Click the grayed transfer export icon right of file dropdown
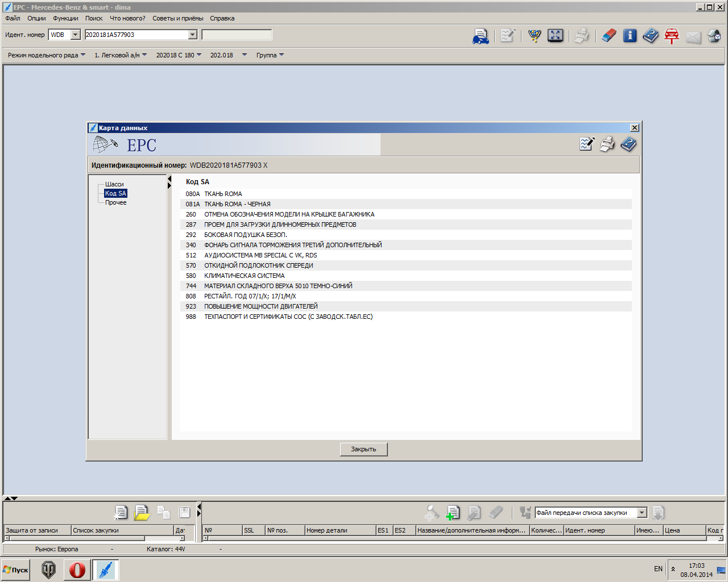Screen dimensions: 728x582 pyautogui.click(x=658, y=513)
